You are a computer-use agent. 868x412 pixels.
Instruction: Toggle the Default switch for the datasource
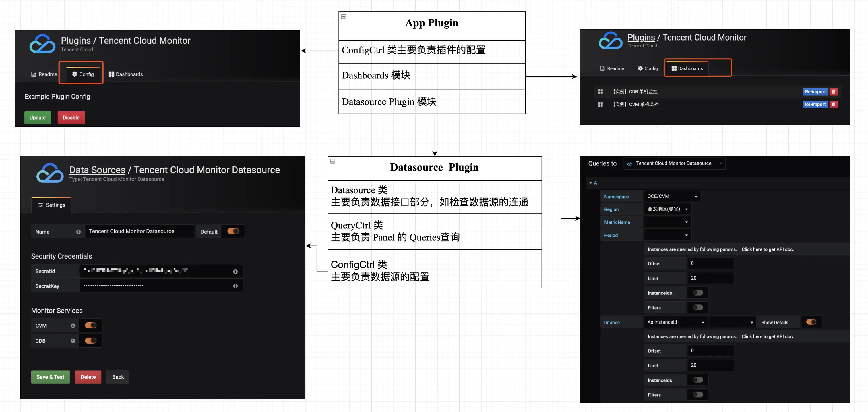tap(233, 231)
